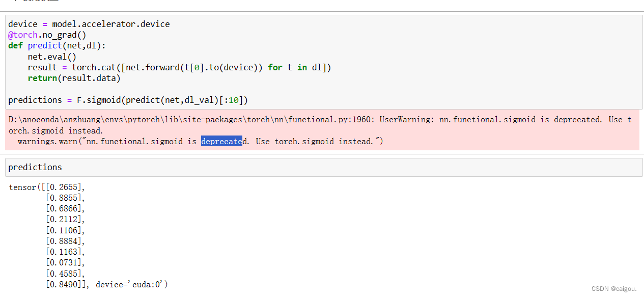Click the 'predictions' code cell
644x297 pixels.
click(35, 167)
